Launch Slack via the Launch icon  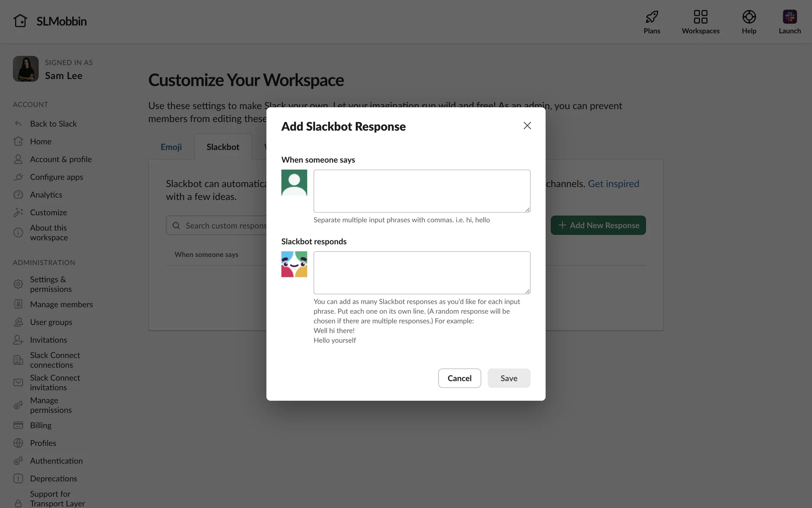(x=789, y=17)
